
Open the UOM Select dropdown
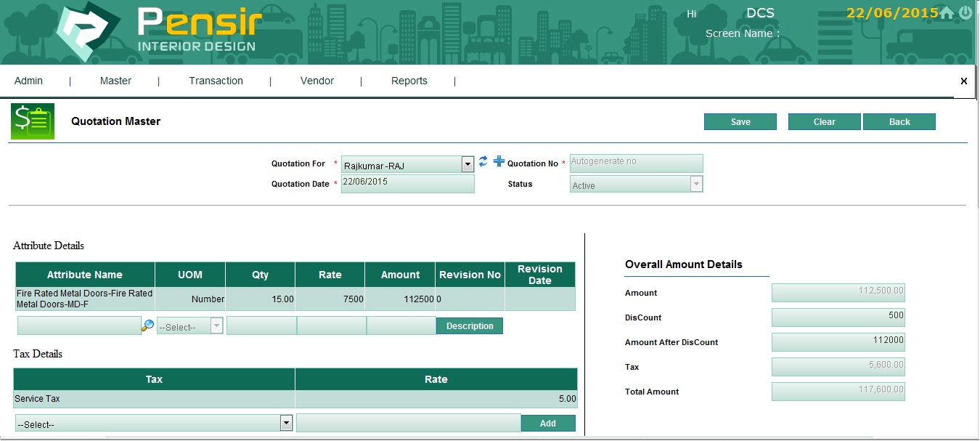(216, 326)
